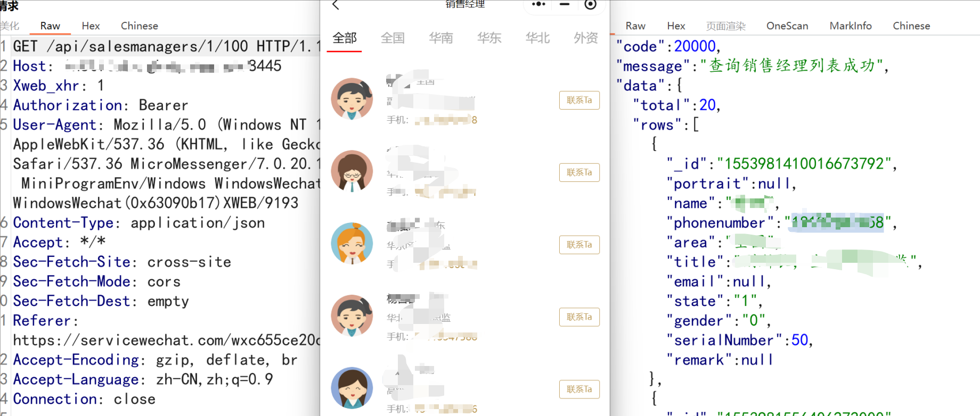This screenshot has height=416, width=980.
Task: Click the last avatar with purple-blue background
Action: [x=352, y=388]
